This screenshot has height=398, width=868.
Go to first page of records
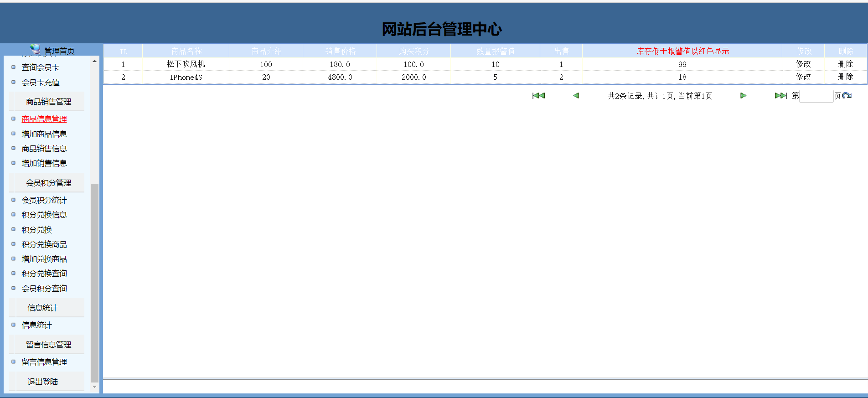point(538,96)
